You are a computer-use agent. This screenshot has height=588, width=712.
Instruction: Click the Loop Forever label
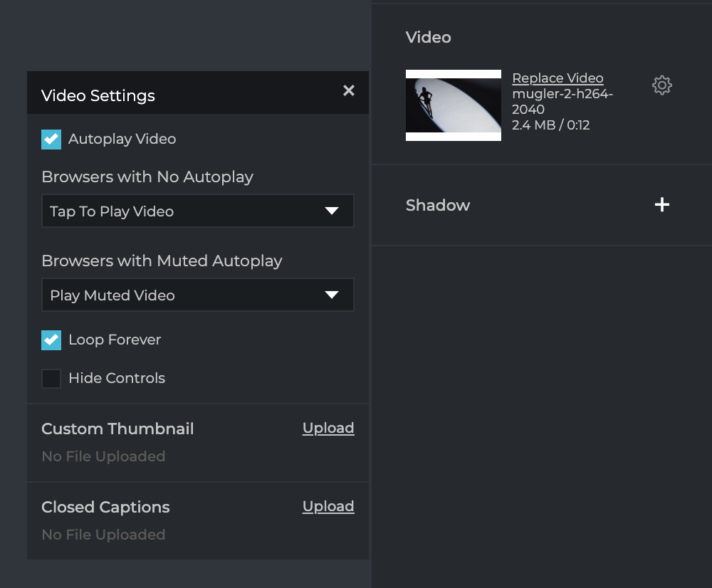tap(115, 340)
